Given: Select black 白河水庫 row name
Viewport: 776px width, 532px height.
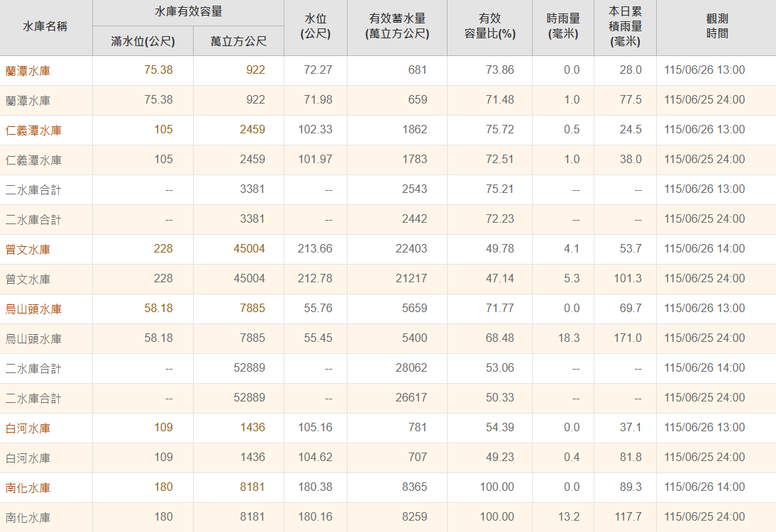Looking at the screenshot, I should [28, 458].
